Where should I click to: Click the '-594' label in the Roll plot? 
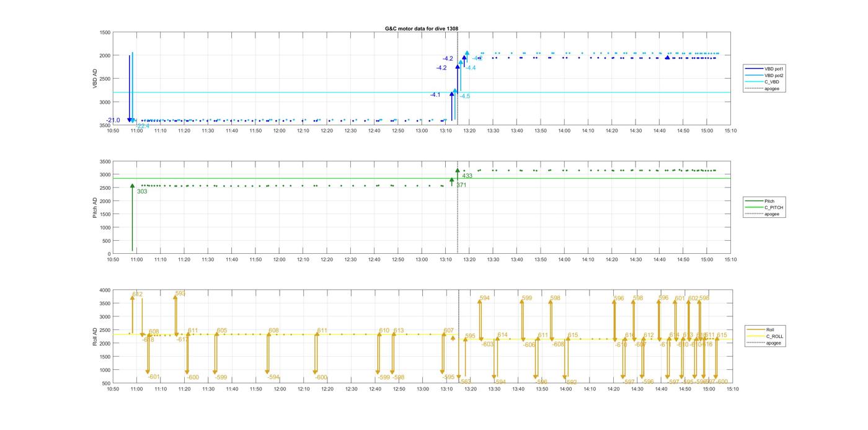coord(273,377)
